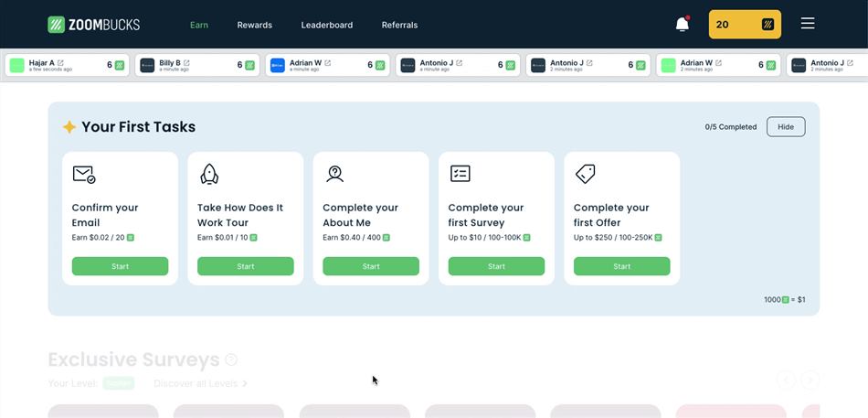
Task: Open the yellow 20 points balance
Action: (x=745, y=25)
